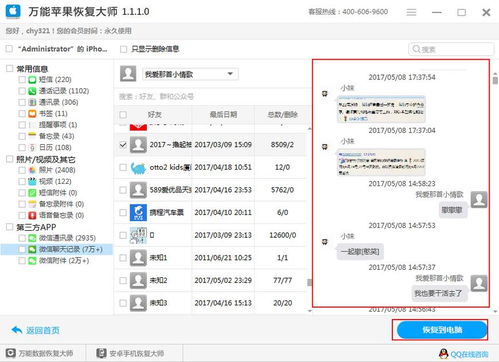The height and width of the screenshot is (362, 499).
Task: Open the second 小妹 message image thumbnail
Action: coord(381,162)
